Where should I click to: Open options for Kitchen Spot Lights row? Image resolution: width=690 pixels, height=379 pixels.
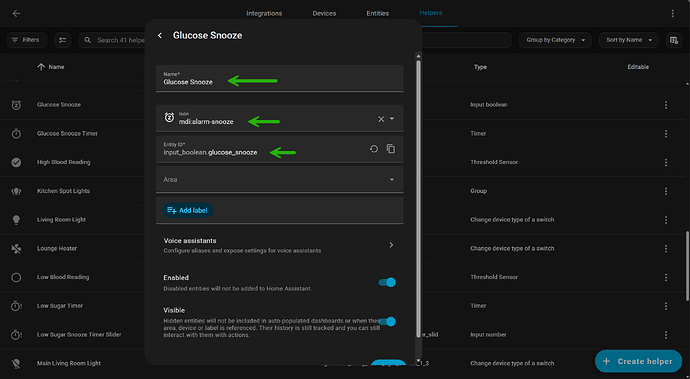pos(666,191)
